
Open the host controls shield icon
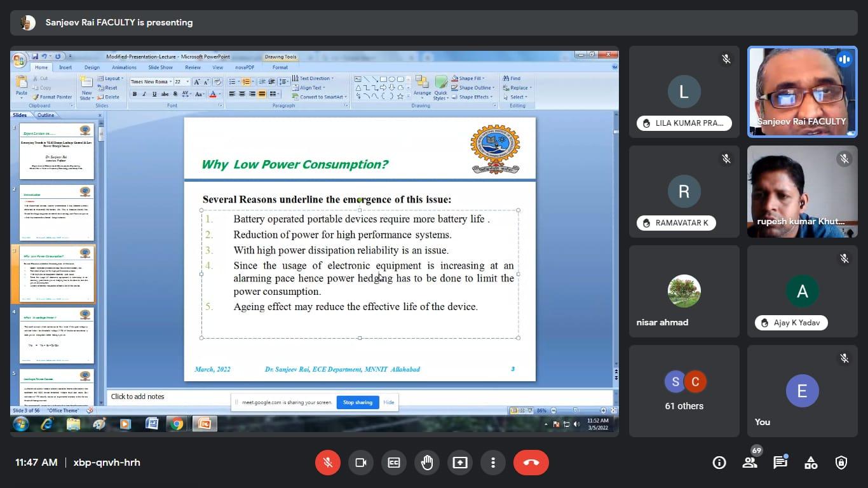coord(841,463)
